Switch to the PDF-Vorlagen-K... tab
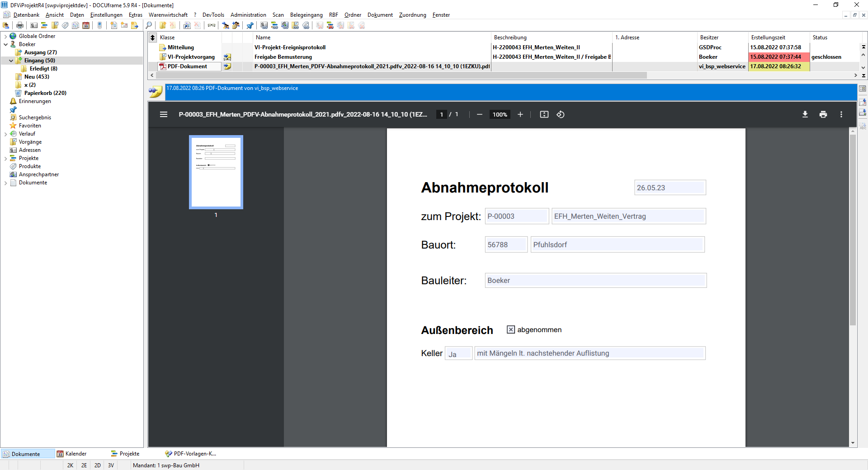 tap(191, 454)
